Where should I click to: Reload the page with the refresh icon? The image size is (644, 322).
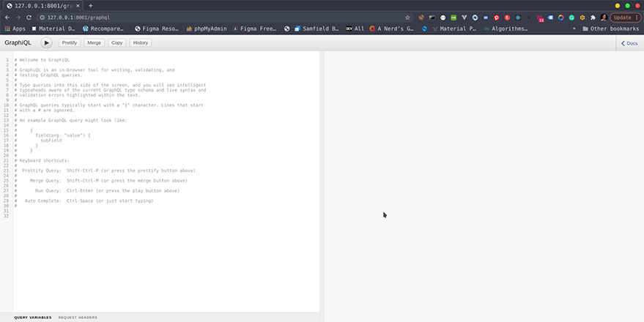(29, 18)
